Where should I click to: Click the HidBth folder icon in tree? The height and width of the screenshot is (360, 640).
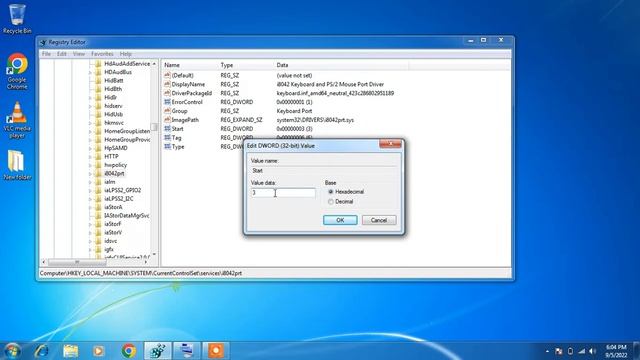(98, 89)
